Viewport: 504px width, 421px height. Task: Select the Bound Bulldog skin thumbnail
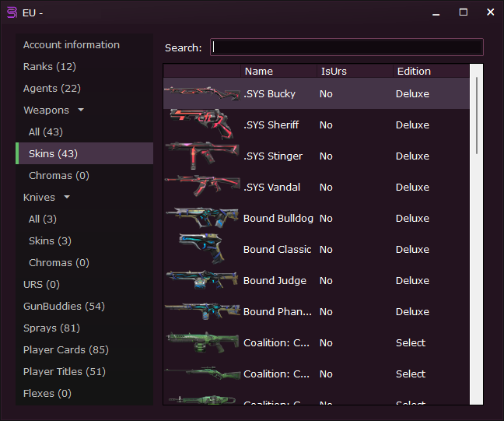pos(202,218)
